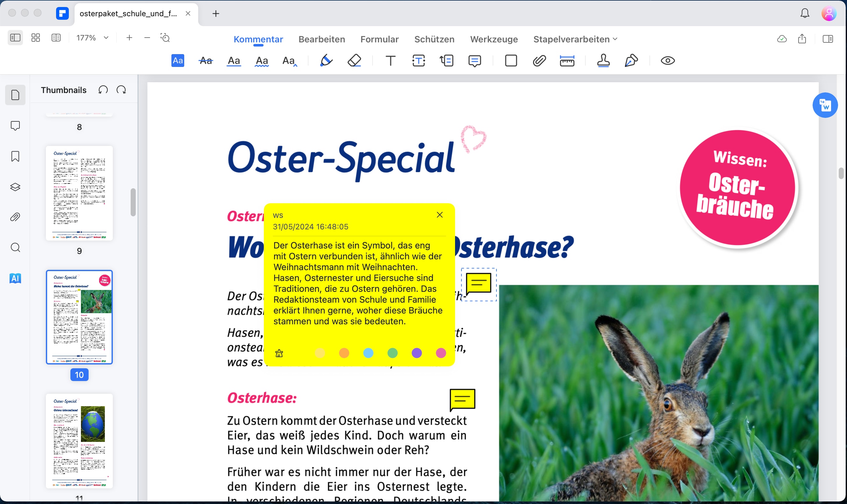Select the squiggly underline tool

point(262,61)
